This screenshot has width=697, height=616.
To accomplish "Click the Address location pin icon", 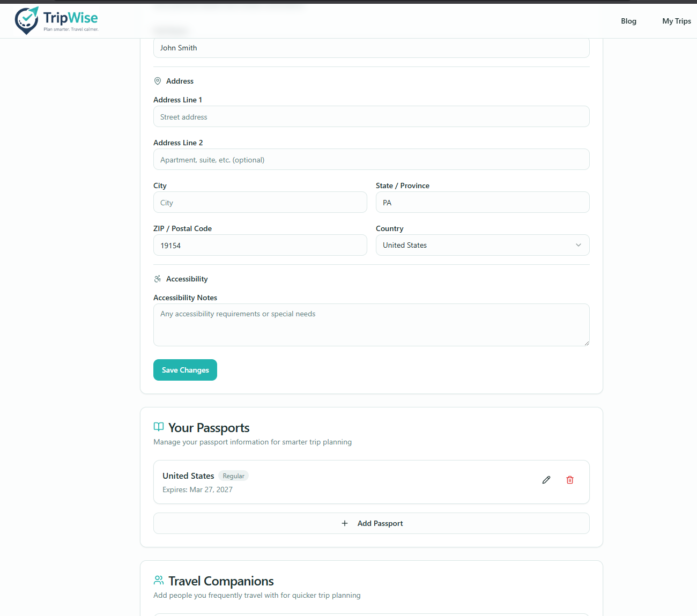I will pos(158,80).
